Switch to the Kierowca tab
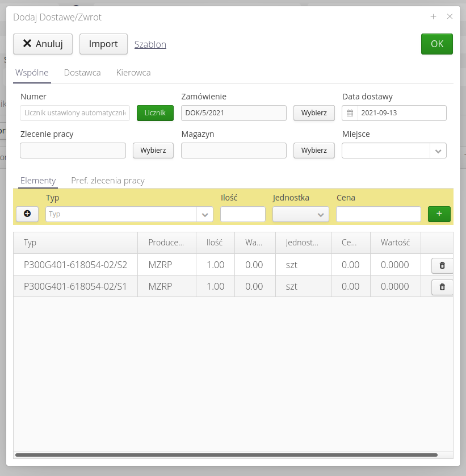466x476 pixels. click(x=133, y=73)
